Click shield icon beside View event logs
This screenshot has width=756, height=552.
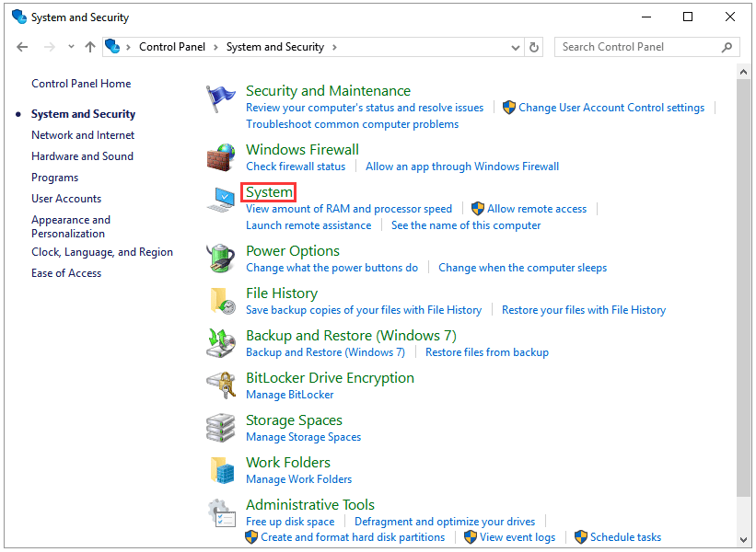point(471,537)
